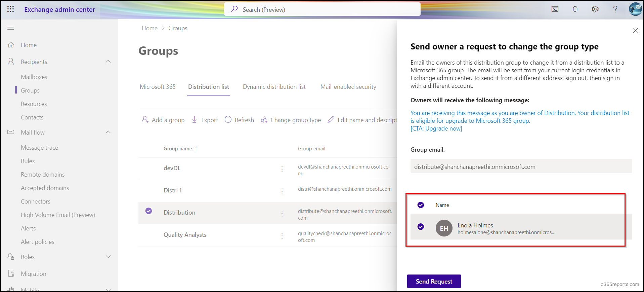Open Message trace in the sidebar

tap(39, 148)
